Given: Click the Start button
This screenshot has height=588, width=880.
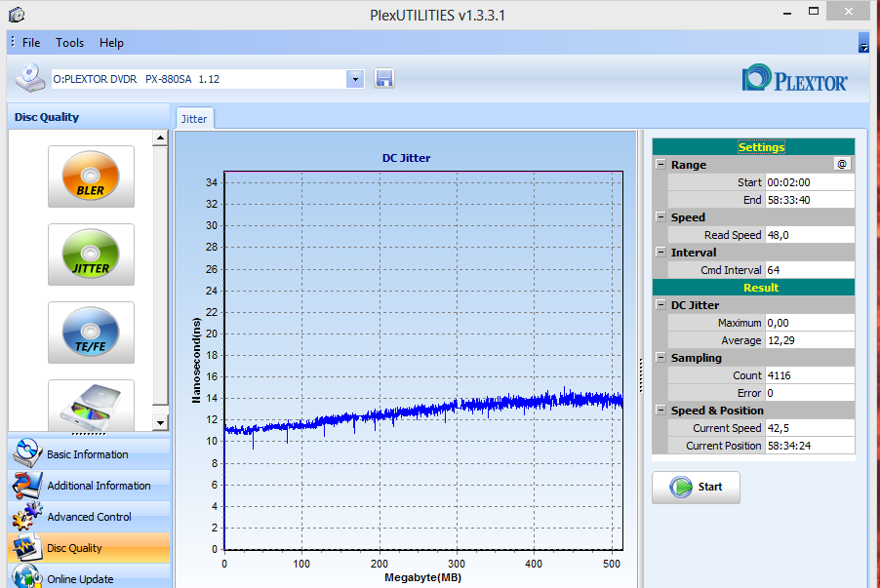Looking at the screenshot, I should point(696,487).
